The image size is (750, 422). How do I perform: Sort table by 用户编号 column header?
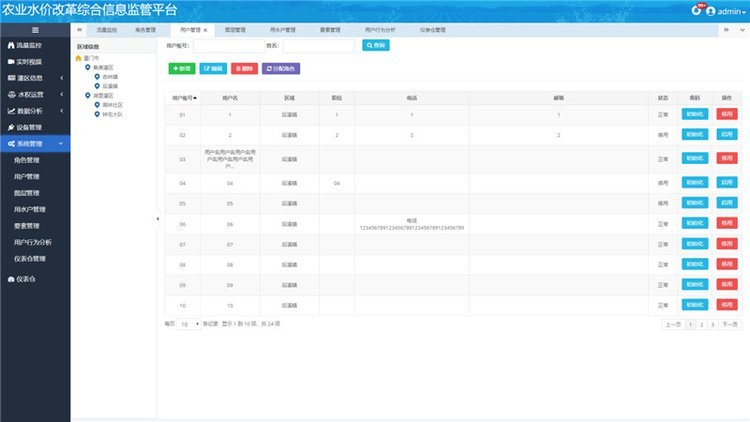click(184, 98)
